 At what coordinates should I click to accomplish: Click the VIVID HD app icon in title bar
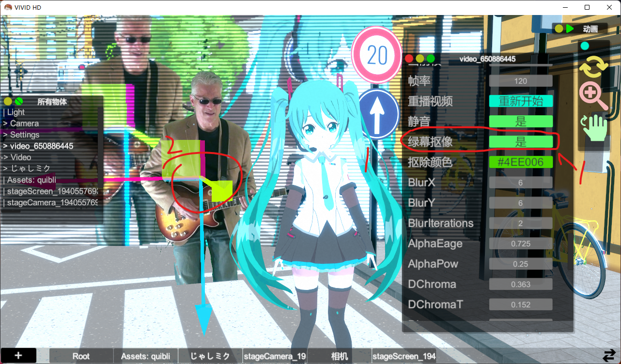pyautogui.click(x=8, y=7)
